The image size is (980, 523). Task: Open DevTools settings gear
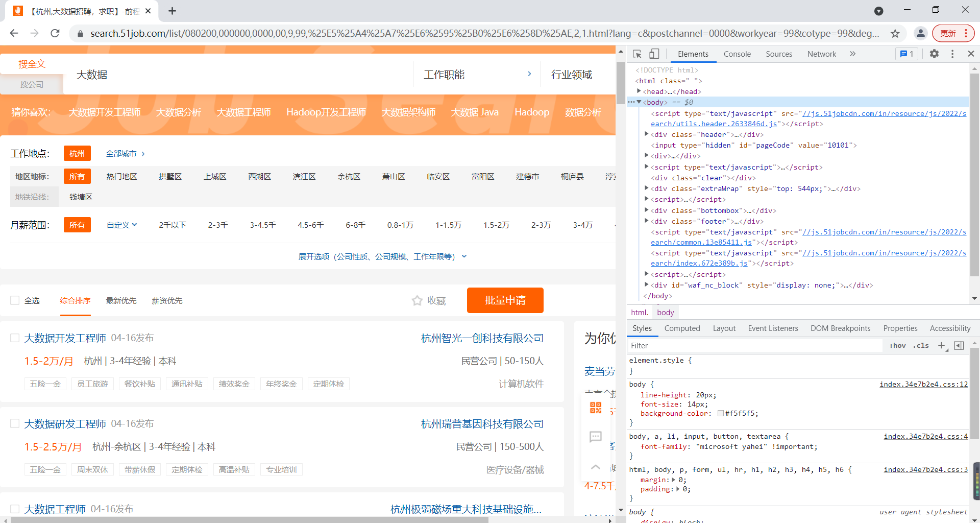point(934,54)
